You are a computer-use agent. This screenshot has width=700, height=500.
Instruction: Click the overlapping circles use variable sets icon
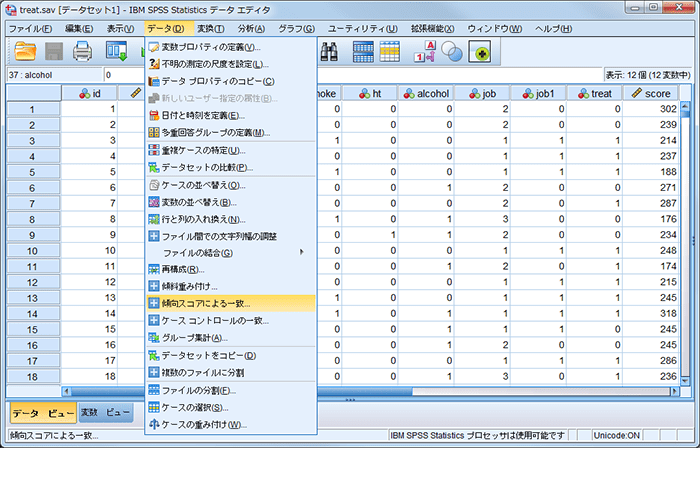tap(452, 51)
